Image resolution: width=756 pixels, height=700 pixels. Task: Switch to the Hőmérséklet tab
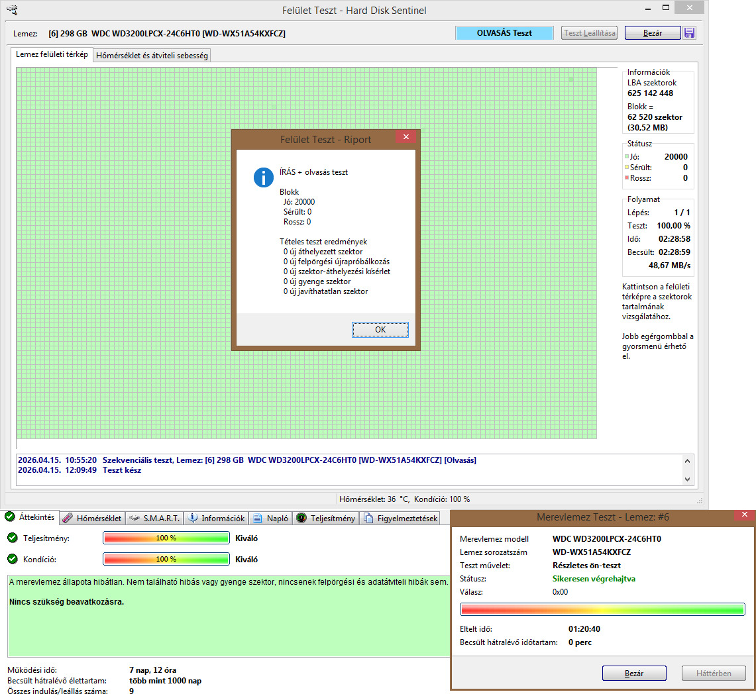[92, 519]
